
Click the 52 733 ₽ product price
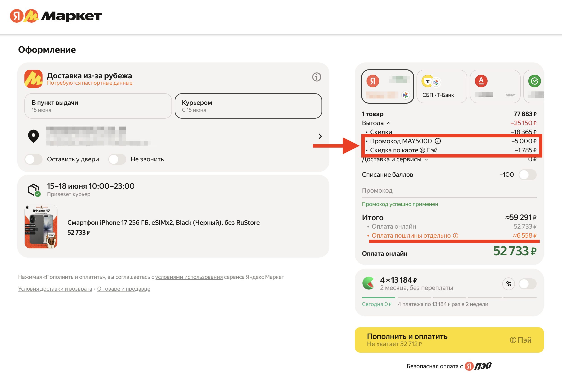(x=78, y=233)
